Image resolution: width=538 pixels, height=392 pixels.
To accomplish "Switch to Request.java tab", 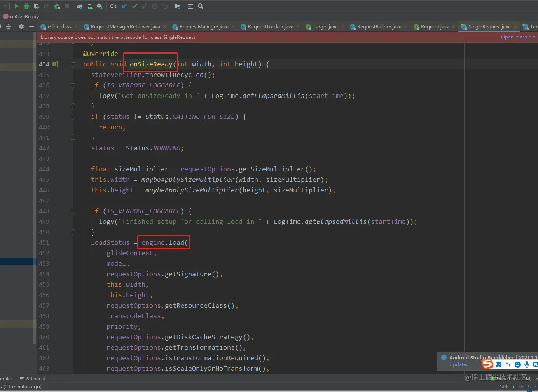I will tap(435, 26).
